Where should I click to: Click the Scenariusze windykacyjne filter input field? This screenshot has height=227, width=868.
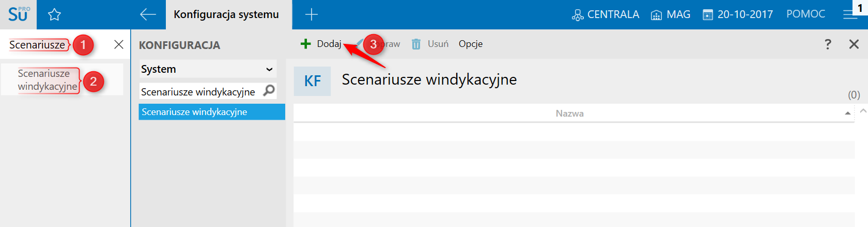(x=199, y=92)
